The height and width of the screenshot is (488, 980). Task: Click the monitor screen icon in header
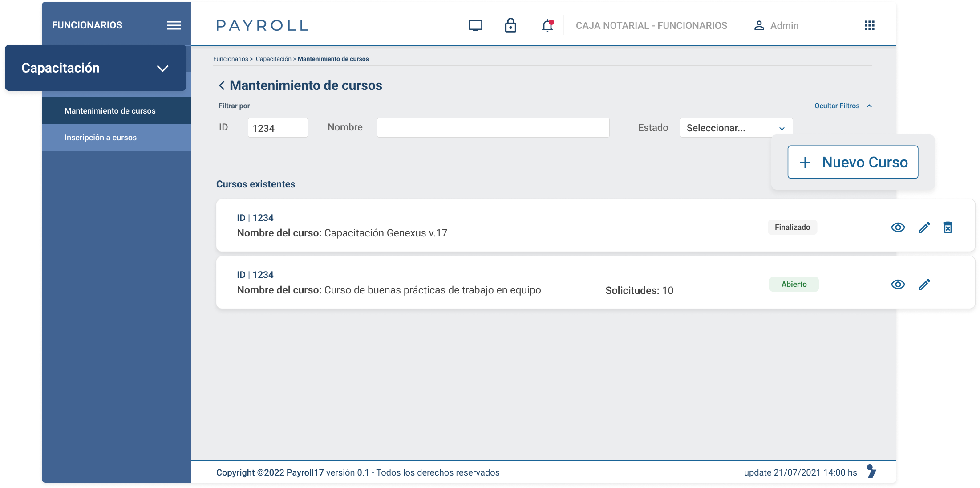pyautogui.click(x=475, y=26)
